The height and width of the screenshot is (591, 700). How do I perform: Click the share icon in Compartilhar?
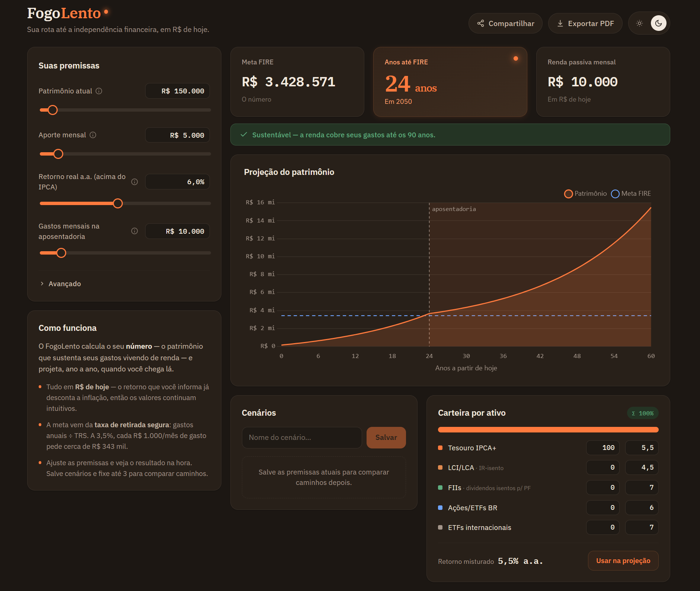click(481, 23)
